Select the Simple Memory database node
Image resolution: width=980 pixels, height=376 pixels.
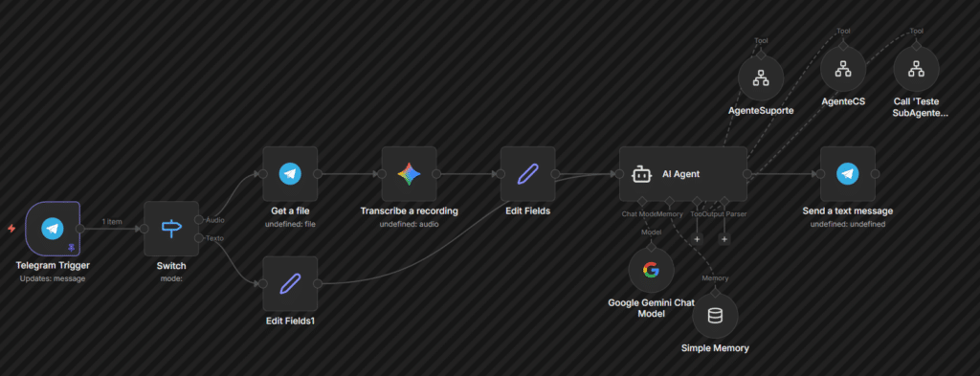(715, 316)
